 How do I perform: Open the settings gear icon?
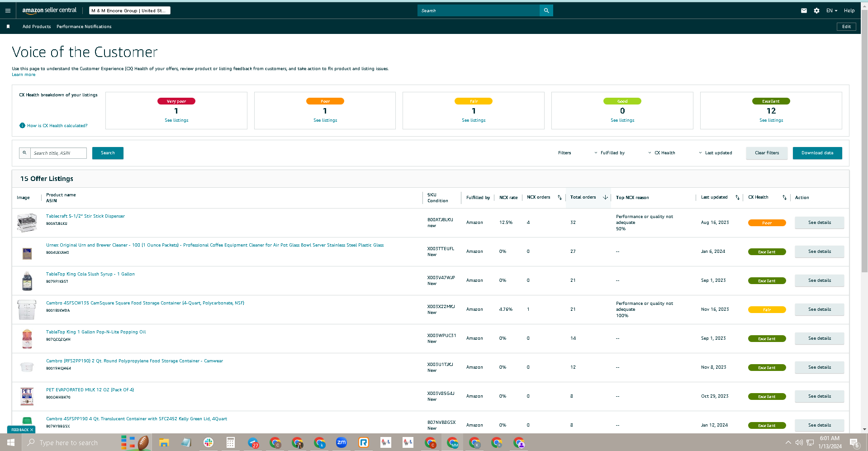816,10
